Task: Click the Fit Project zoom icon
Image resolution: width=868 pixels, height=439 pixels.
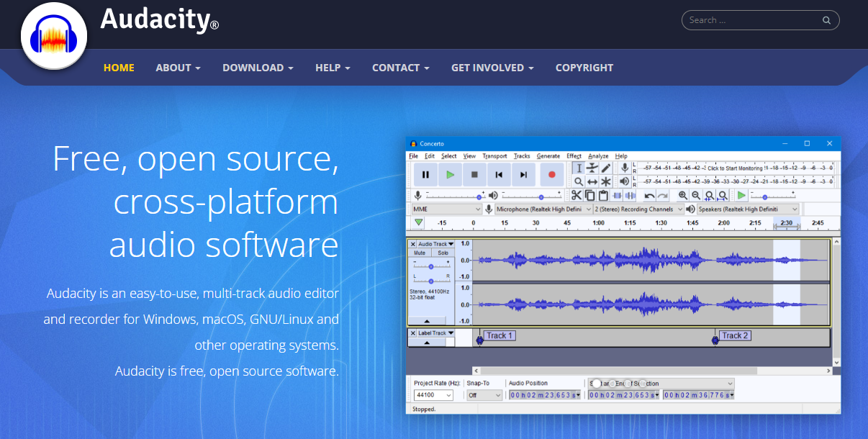Action: click(x=723, y=195)
